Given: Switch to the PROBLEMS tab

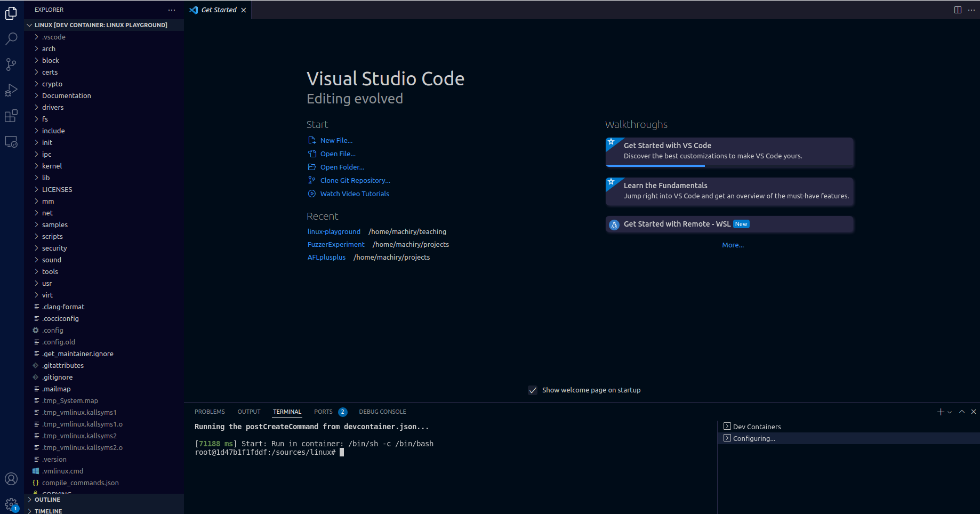Looking at the screenshot, I should (210, 412).
